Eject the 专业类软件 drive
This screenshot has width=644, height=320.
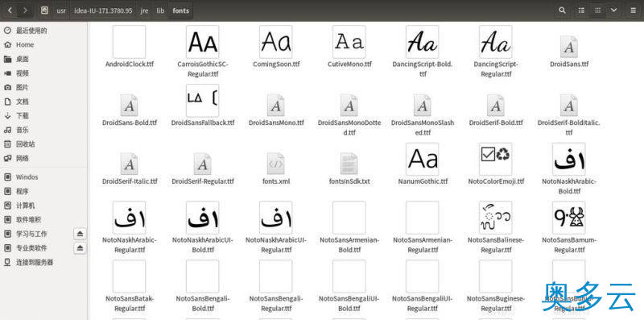pos(80,248)
